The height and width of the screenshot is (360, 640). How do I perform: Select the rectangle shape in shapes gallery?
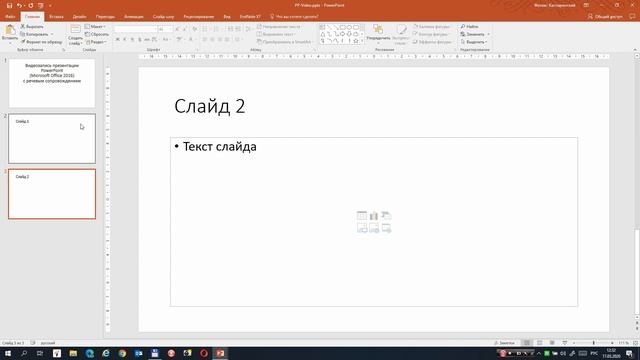[x=342, y=27]
